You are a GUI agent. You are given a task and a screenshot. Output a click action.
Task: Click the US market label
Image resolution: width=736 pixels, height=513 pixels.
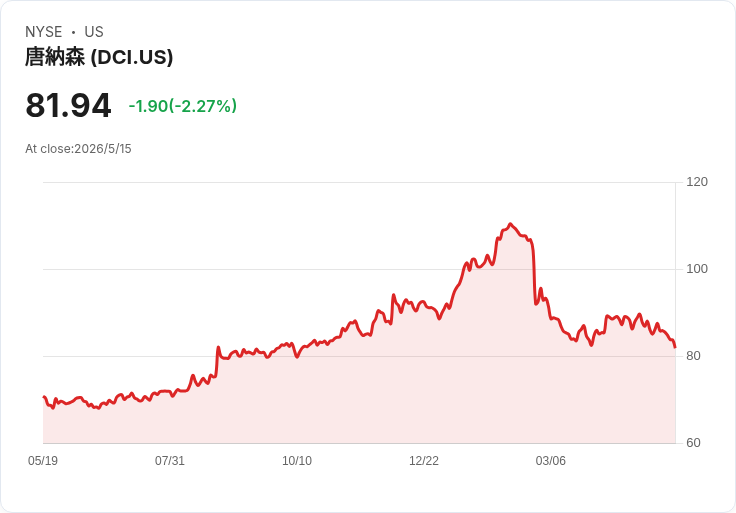pos(94,32)
